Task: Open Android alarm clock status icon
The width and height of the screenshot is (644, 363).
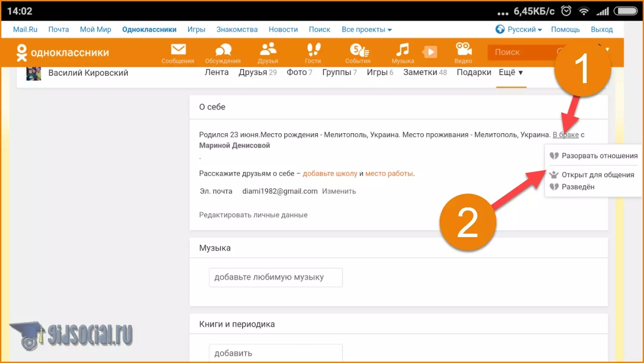Action: pos(566,11)
